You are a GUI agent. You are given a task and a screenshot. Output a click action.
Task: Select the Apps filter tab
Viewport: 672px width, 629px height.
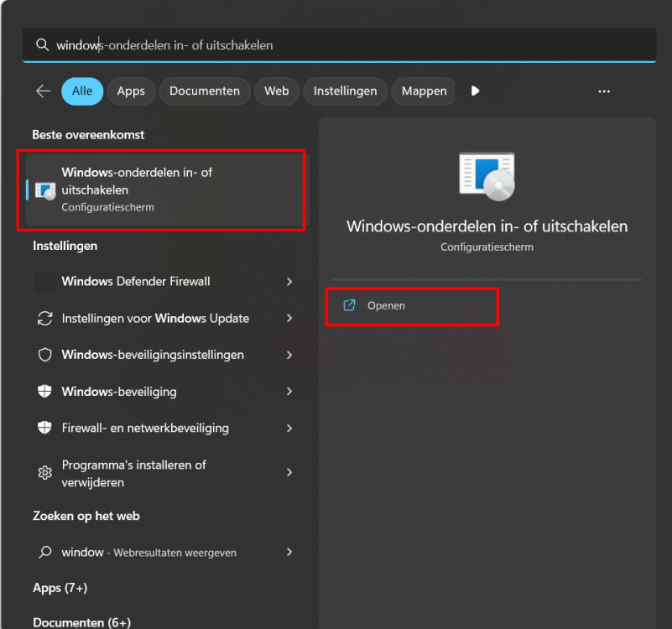131,91
